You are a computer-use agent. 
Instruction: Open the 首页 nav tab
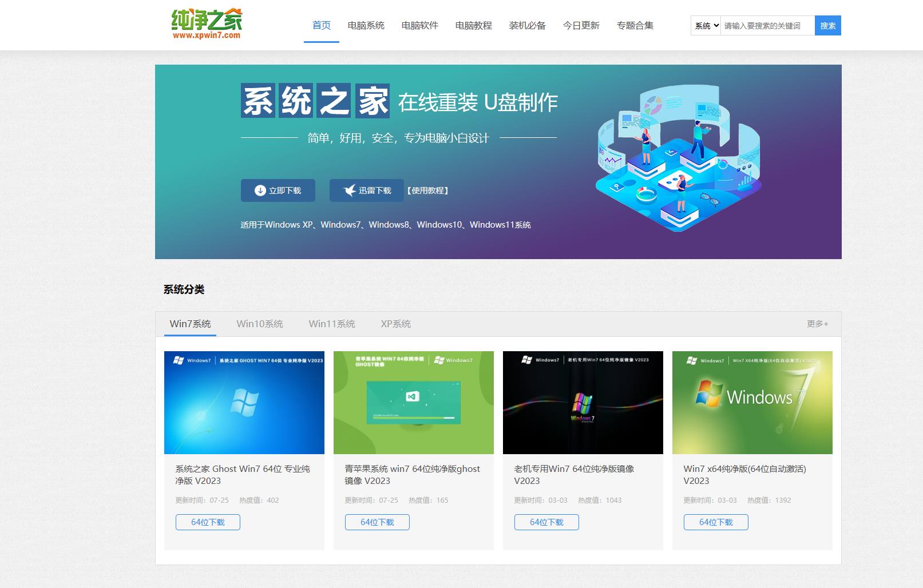coord(322,25)
